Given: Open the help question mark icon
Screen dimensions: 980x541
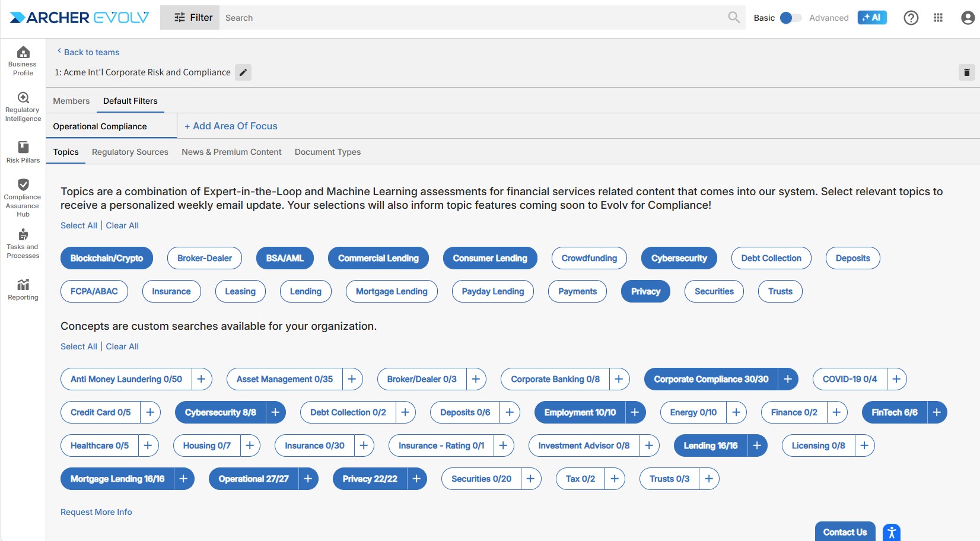Looking at the screenshot, I should click(x=911, y=18).
